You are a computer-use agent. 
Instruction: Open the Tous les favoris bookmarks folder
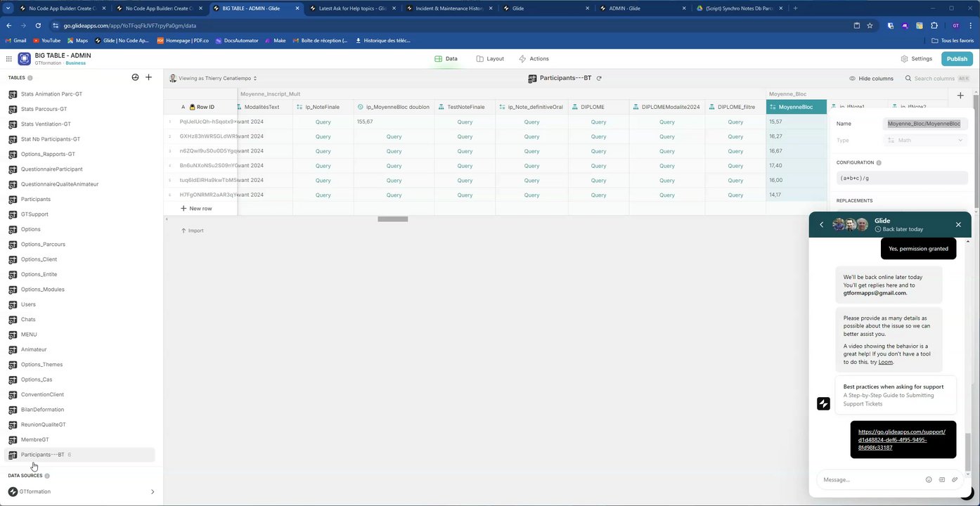(953, 41)
